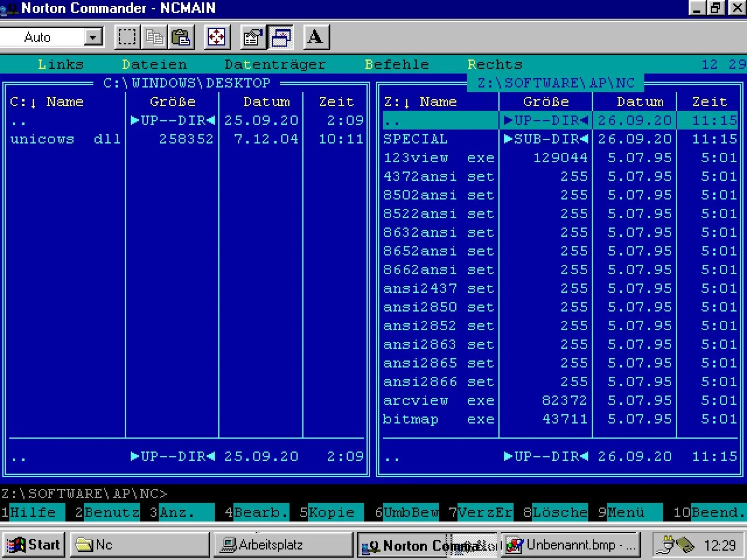This screenshot has height=560, width=747.
Task: Click the Größe column header in right panel
Action: (546, 101)
